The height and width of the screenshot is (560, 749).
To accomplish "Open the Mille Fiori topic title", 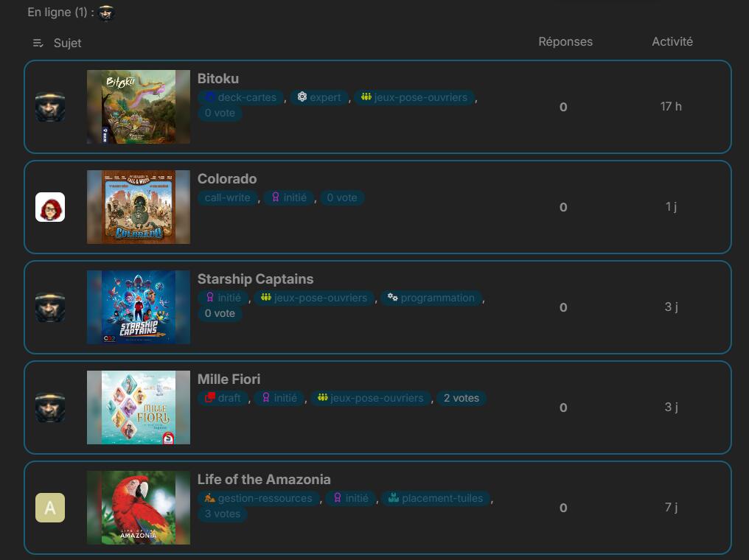I will click(x=229, y=379).
